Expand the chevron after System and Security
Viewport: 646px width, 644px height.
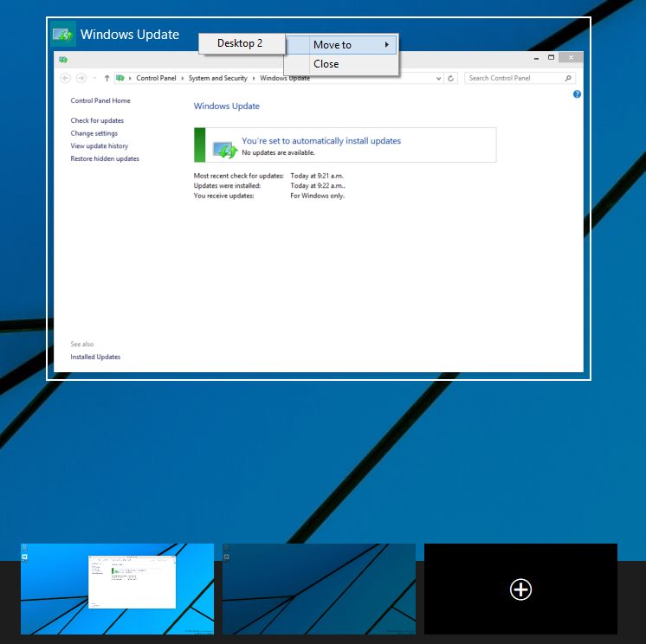[254, 78]
